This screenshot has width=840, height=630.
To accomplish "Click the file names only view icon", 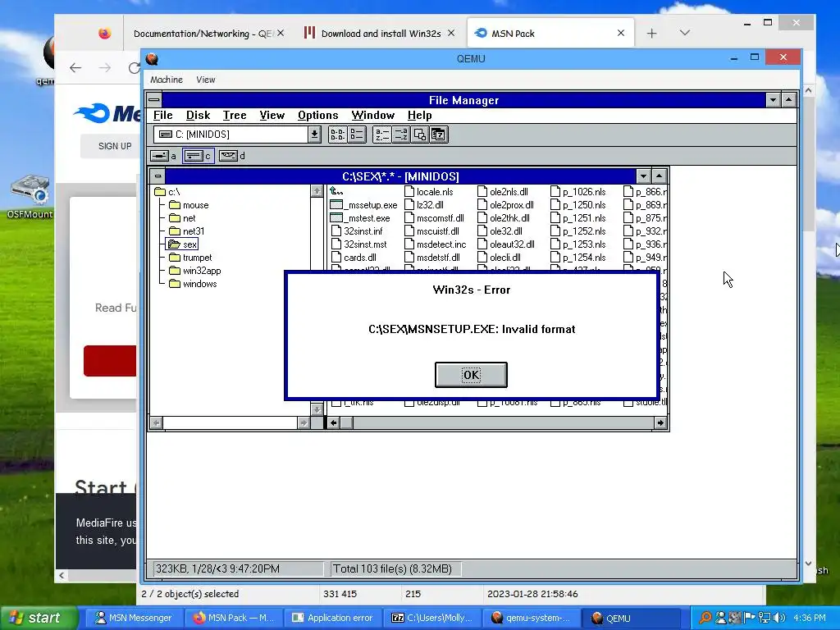I will pos(337,135).
